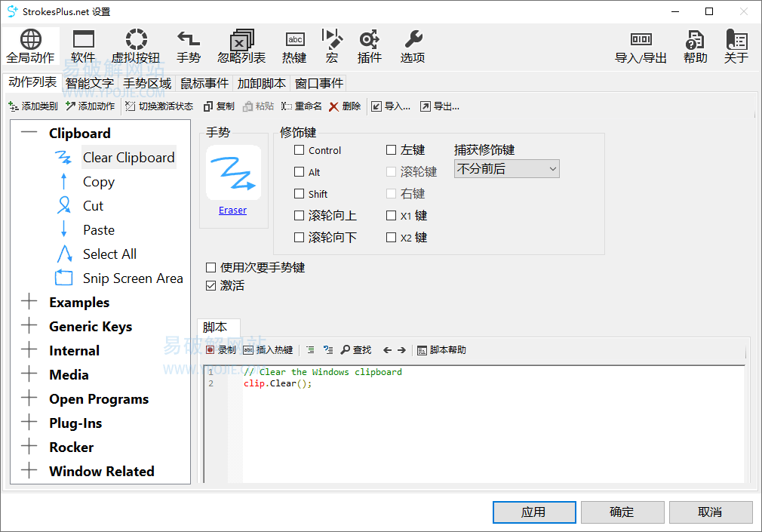Switch to the 鼠标事件 tab
This screenshot has height=532, width=762.
click(204, 84)
